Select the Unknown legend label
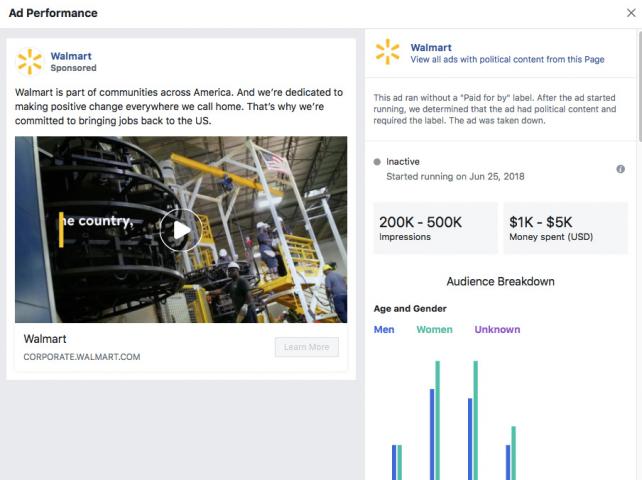The height and width of the screenshot is (480, 642). tap(497, 329)
